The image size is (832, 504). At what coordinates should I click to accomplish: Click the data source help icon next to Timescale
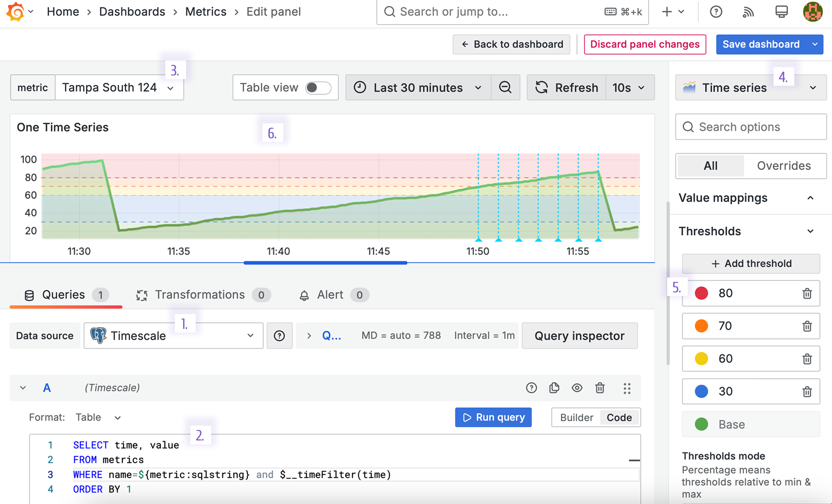pyautogui.click(x=280, y=336)
